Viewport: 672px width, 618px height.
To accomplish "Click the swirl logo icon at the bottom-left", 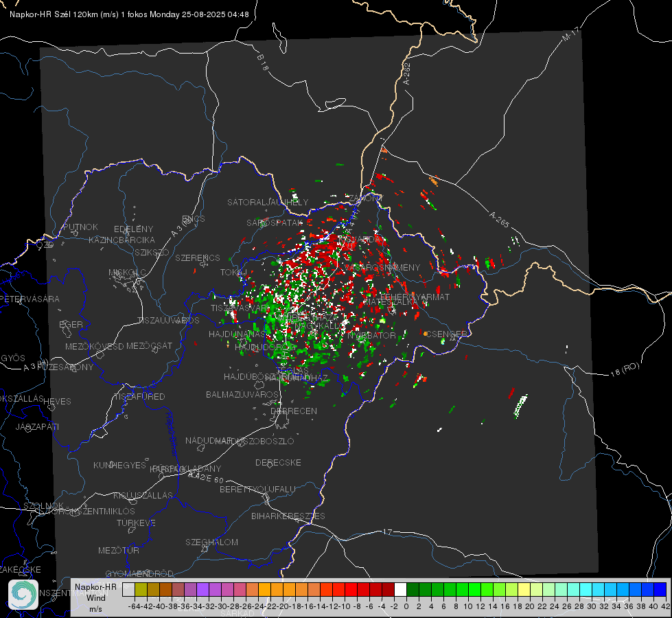I will [23, 595].
